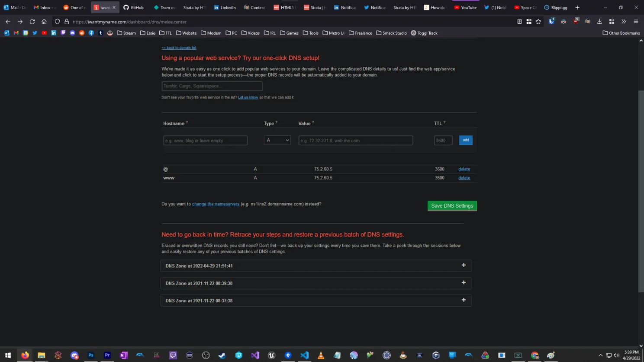The image size is (644, 362).
Task: Launch Photoshop from the taskbar
Action: pyautogui.click(x=90, y=355)
